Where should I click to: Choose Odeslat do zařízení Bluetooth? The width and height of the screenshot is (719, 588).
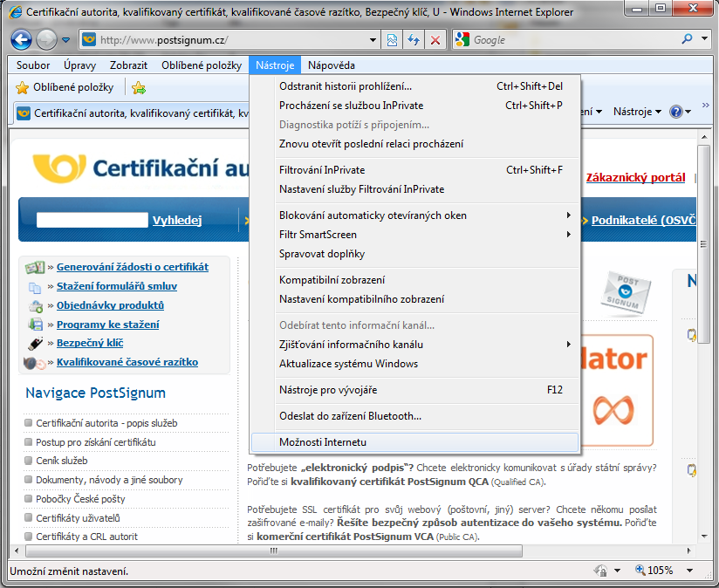click(415, 416)
